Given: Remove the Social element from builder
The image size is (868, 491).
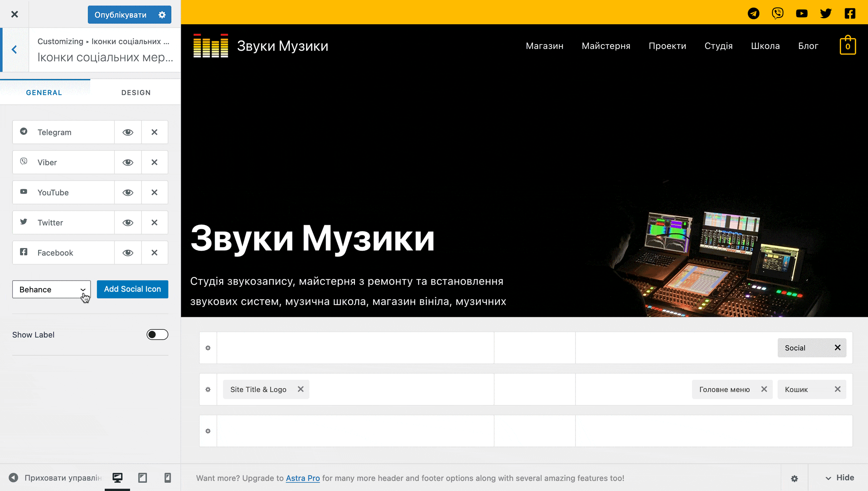Looking at the screenshot, I should click(x=837, y=348).
